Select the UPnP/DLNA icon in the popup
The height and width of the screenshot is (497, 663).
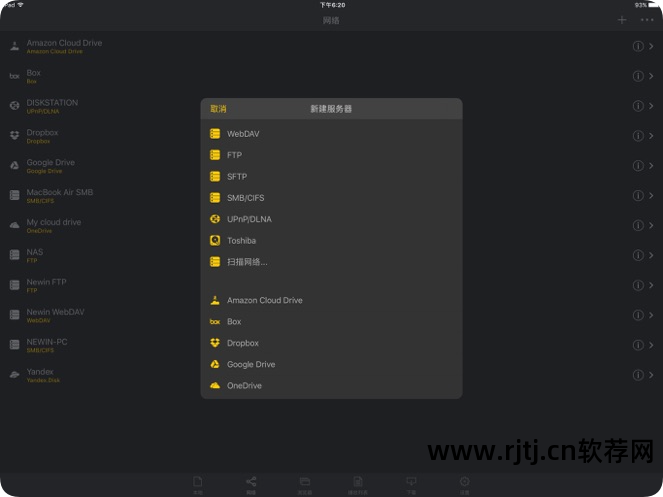pos(215,219)
